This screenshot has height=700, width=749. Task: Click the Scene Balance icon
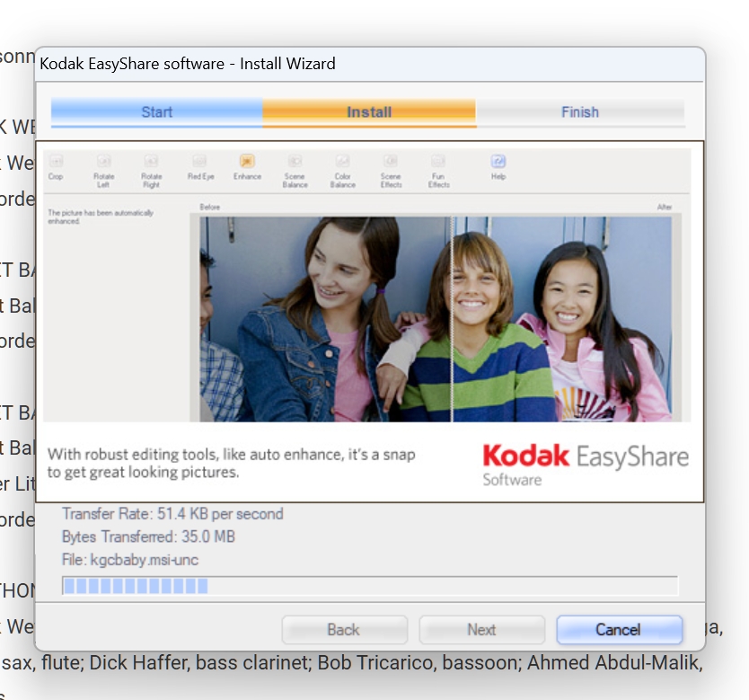[x=295, y=162]
